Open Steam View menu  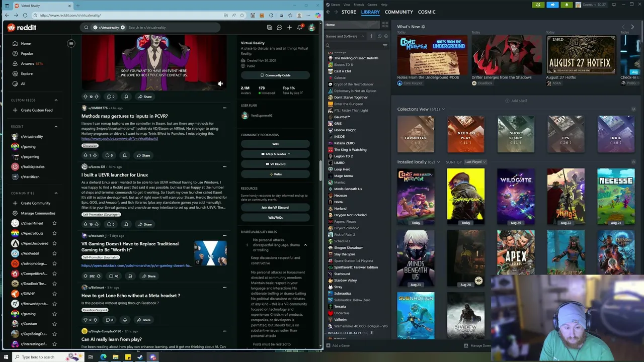click(x=347, y=5)
